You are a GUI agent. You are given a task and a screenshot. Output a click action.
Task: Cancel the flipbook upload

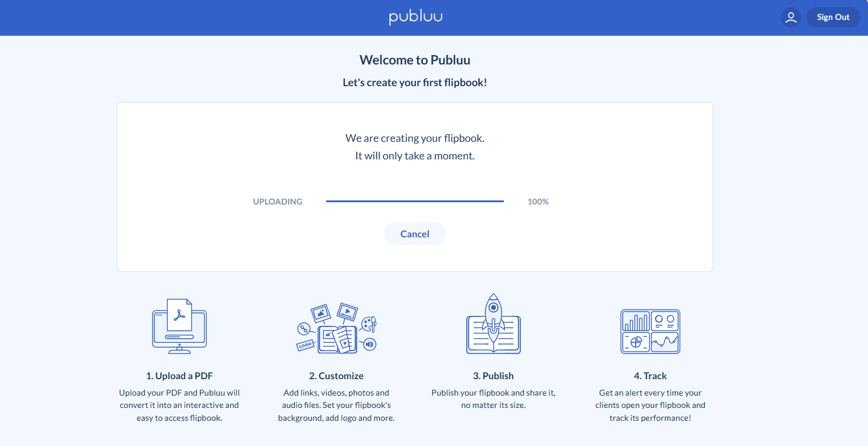(x=415, y=234)
